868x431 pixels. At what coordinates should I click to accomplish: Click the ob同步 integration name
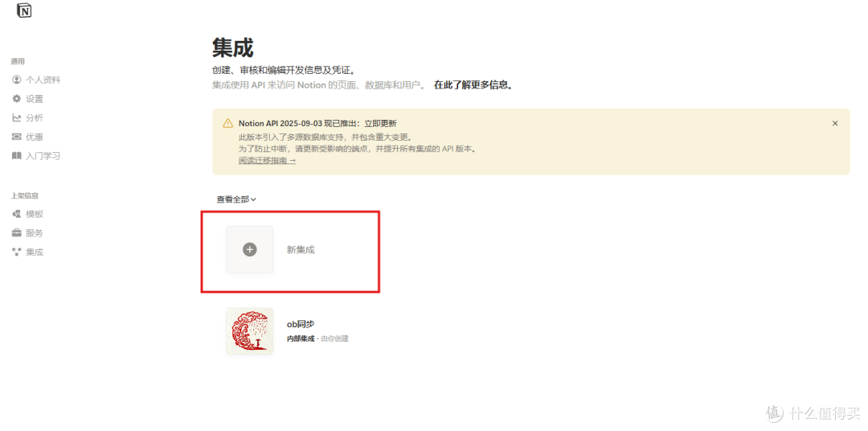coord(301,324)
